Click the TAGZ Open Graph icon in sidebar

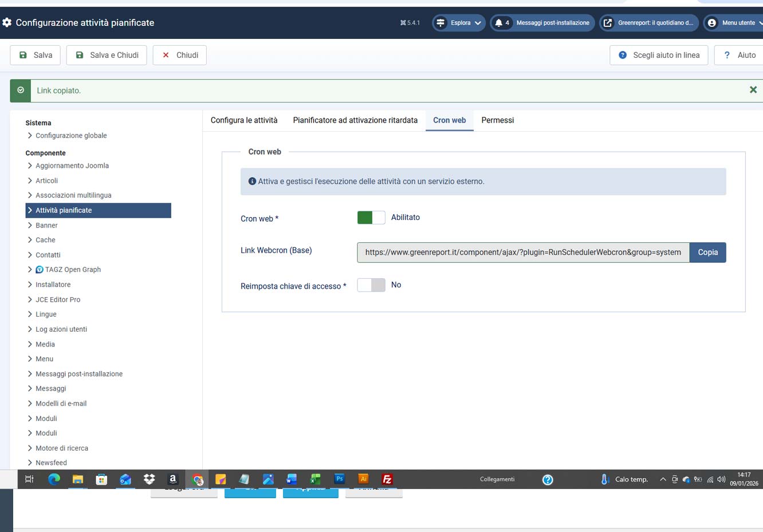click(x=40, y=270)
